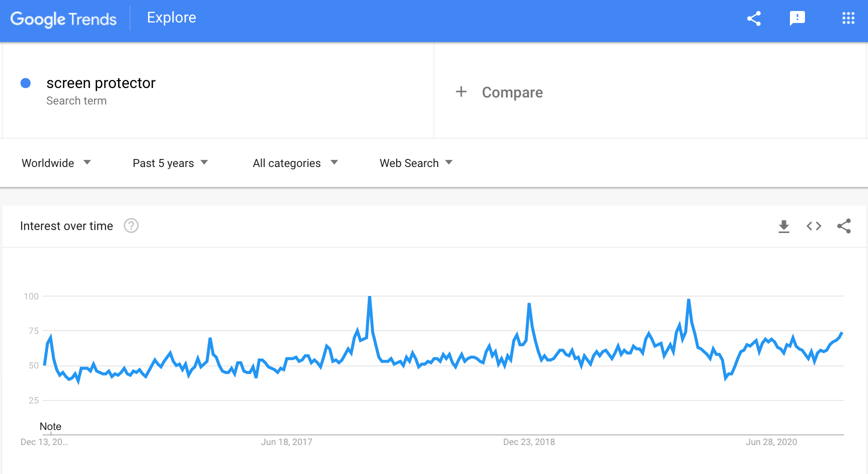Click the highest chart peak near 100
The height and width of the screenshot is (474, 868).
coord(370,297)
